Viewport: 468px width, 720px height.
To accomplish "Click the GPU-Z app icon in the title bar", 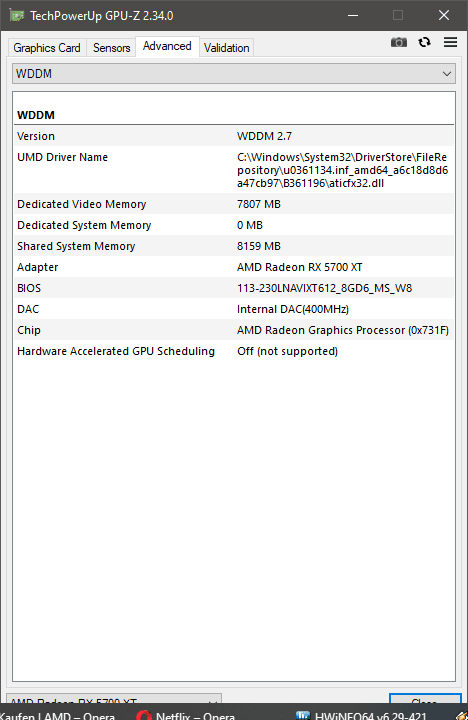I will [x=17, y=15].
